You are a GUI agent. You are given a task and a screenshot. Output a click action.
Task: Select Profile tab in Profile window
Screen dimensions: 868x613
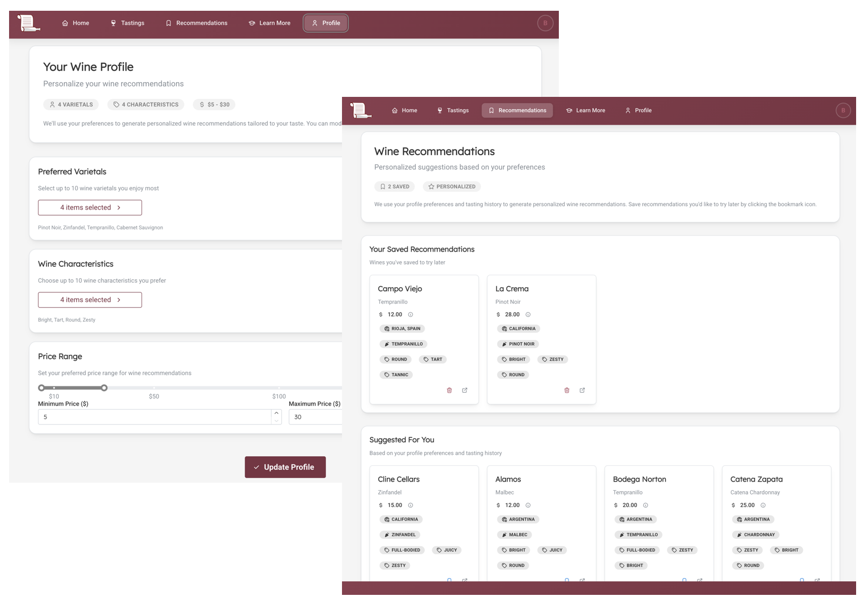coord(326,23)
